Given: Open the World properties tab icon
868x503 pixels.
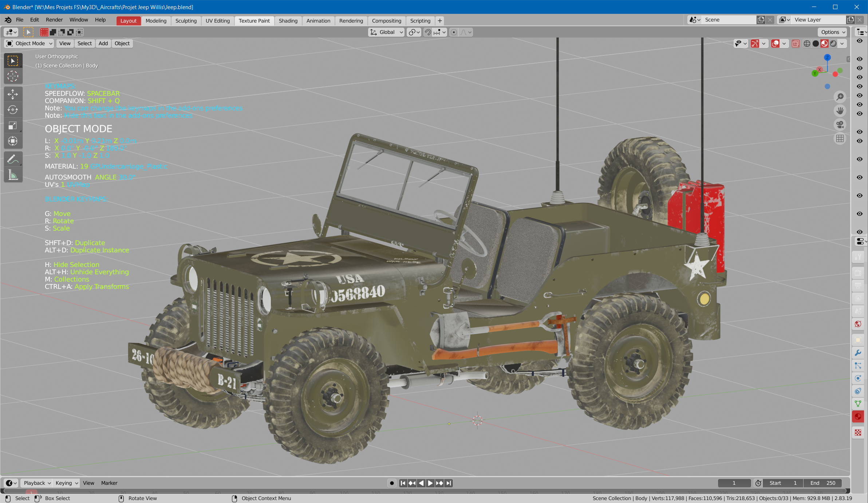Looking at the screenshot, I should click(x=858, y=324).
